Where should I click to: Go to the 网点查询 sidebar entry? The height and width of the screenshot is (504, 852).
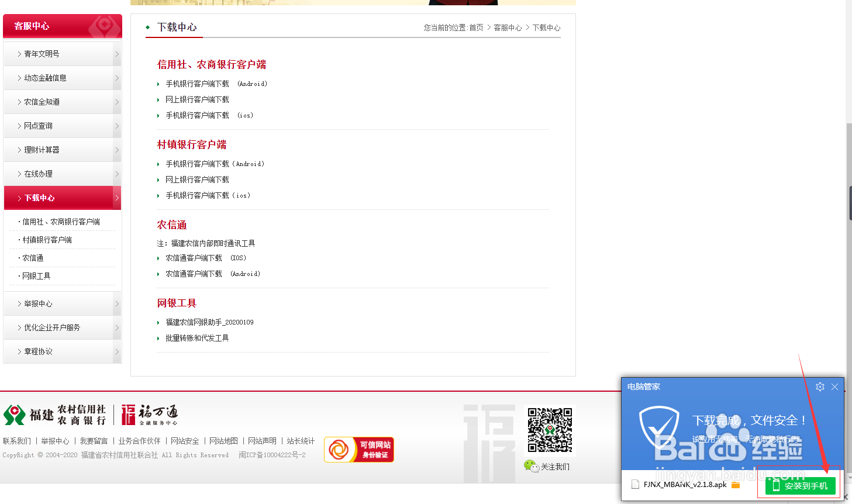pos(63,126)
